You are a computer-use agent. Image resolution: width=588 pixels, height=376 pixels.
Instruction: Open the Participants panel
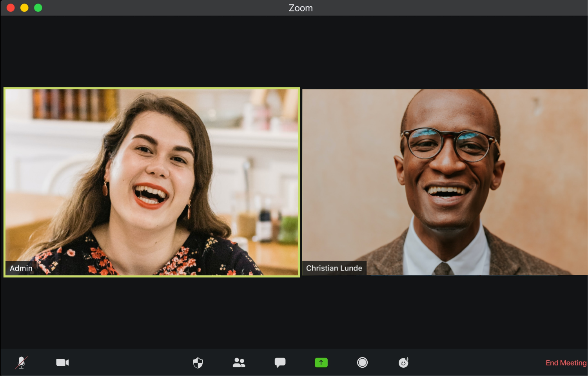coord(239,363)
